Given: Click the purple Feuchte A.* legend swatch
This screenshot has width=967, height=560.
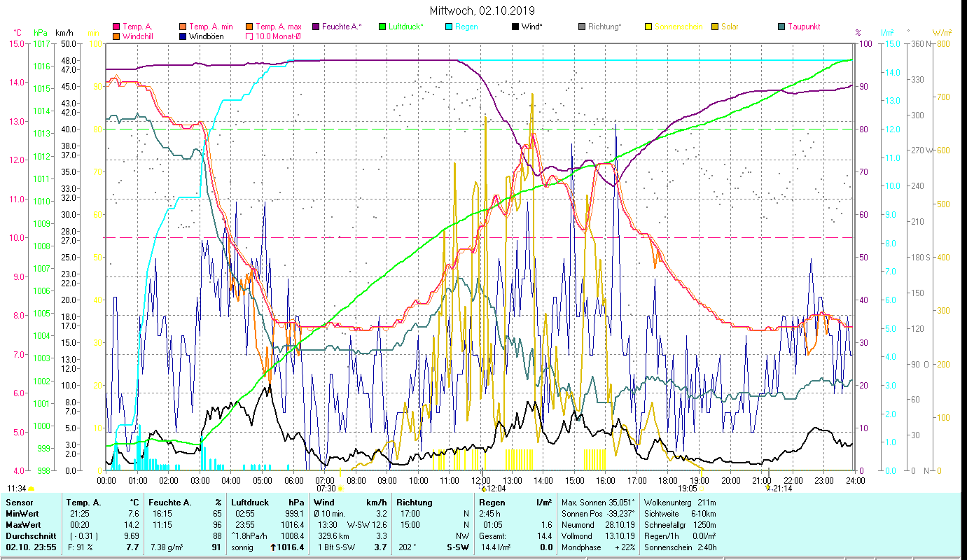Looking at the screenshot, I should pyautogui.click(x=317, y=27).
